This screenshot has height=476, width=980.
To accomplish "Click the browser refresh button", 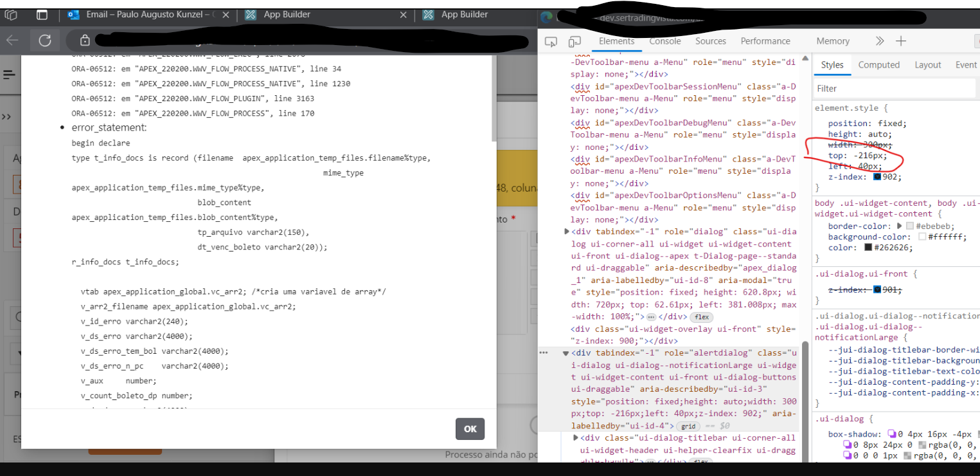I will (x=44, y=41).
